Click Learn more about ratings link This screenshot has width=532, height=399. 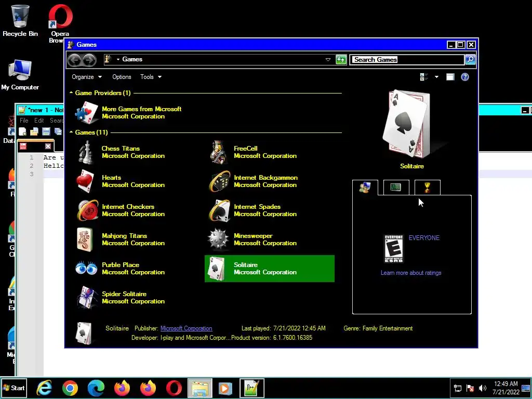click(411, 273)
